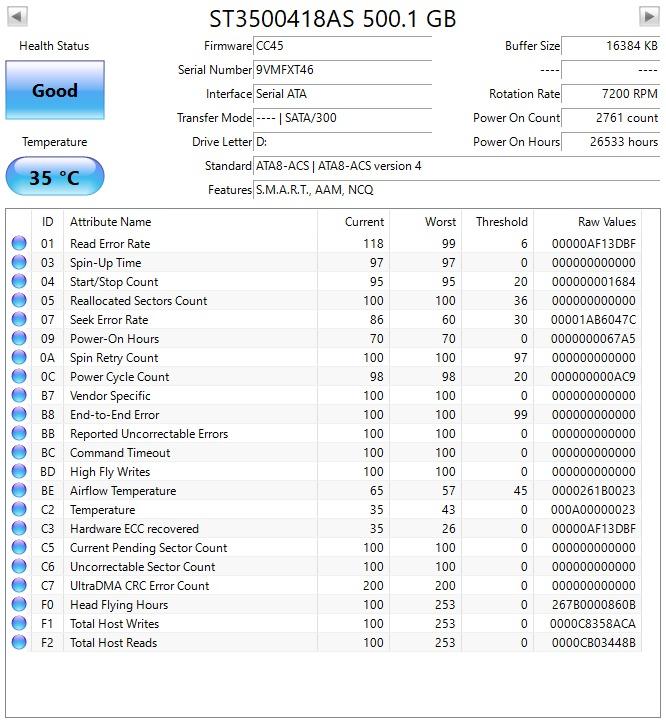Viewport: 666px width, 725px height.
Task: Click raw value 00001AB6047C
Action: tap(593, 319)
